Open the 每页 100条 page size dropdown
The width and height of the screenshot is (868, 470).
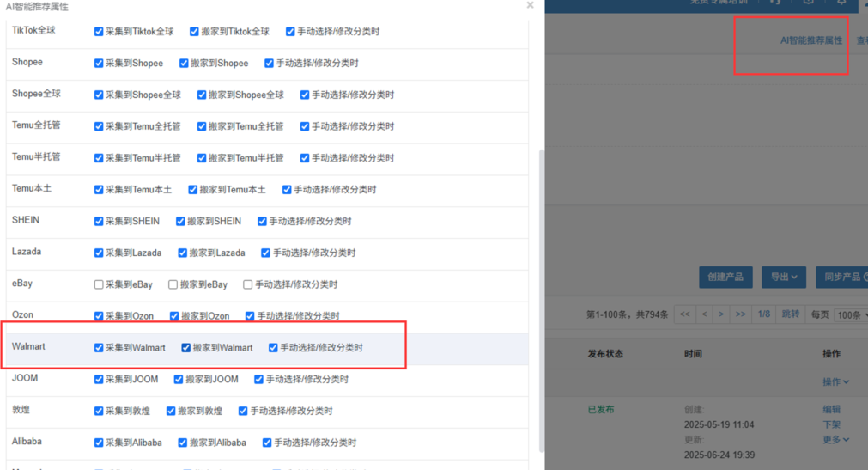point(851,314)
